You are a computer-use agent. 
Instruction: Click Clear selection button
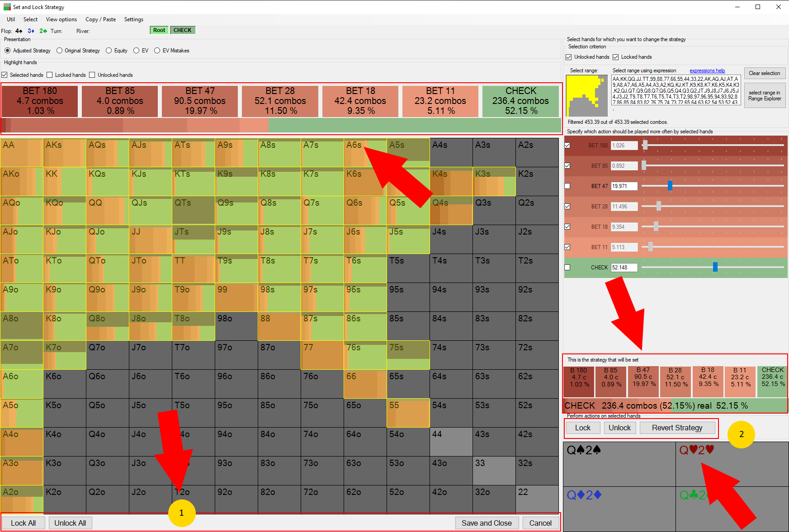pos(764,73)
